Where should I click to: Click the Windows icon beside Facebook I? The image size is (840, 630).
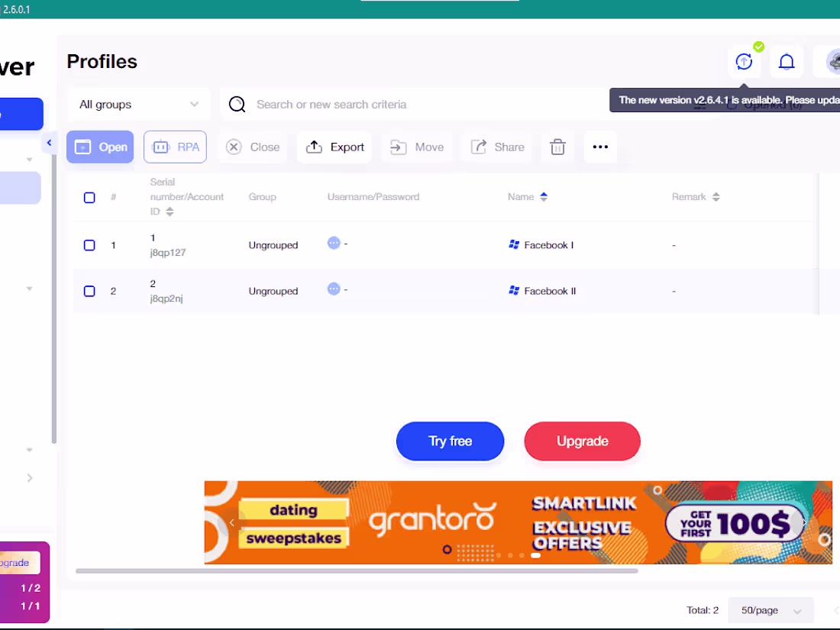coord(514,245)
